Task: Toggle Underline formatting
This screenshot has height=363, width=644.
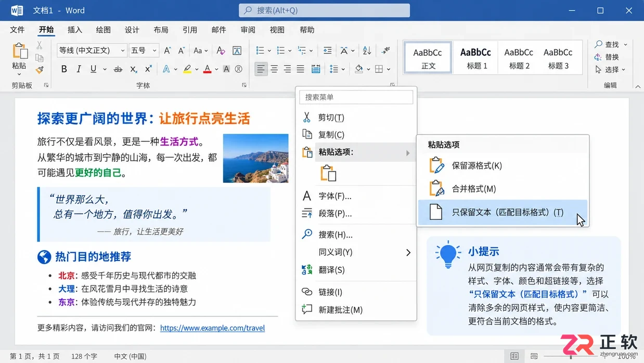Action: (x=94, y=69)
